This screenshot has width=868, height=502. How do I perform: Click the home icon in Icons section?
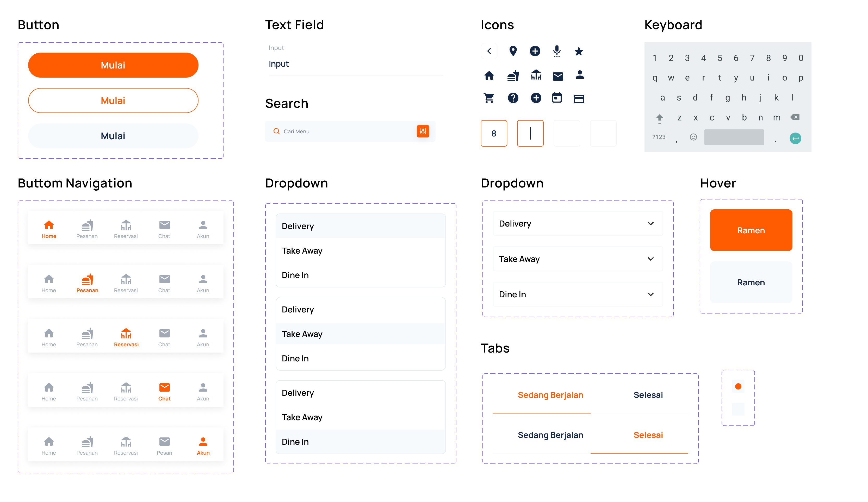[x=489, y=76]
